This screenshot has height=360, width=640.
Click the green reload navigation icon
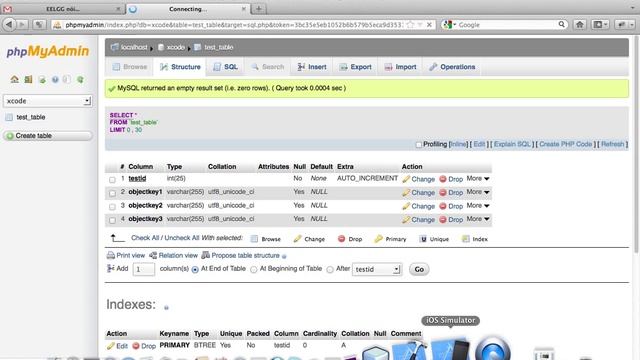80,80
